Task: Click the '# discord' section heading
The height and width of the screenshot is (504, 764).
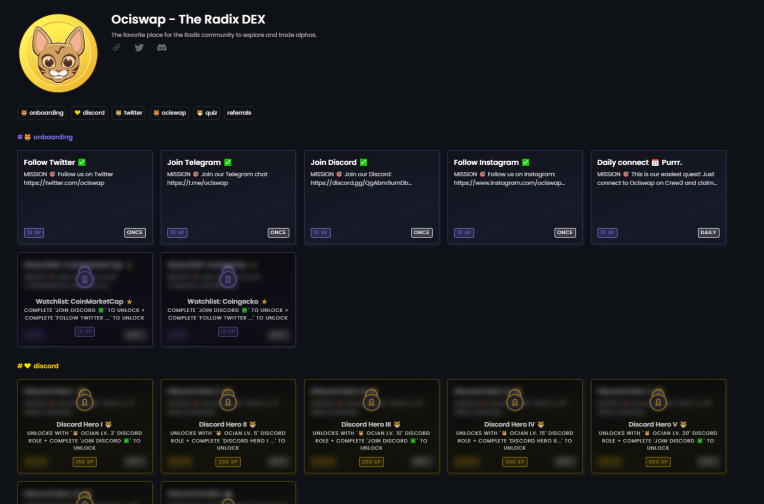Action: pos(38,366)
